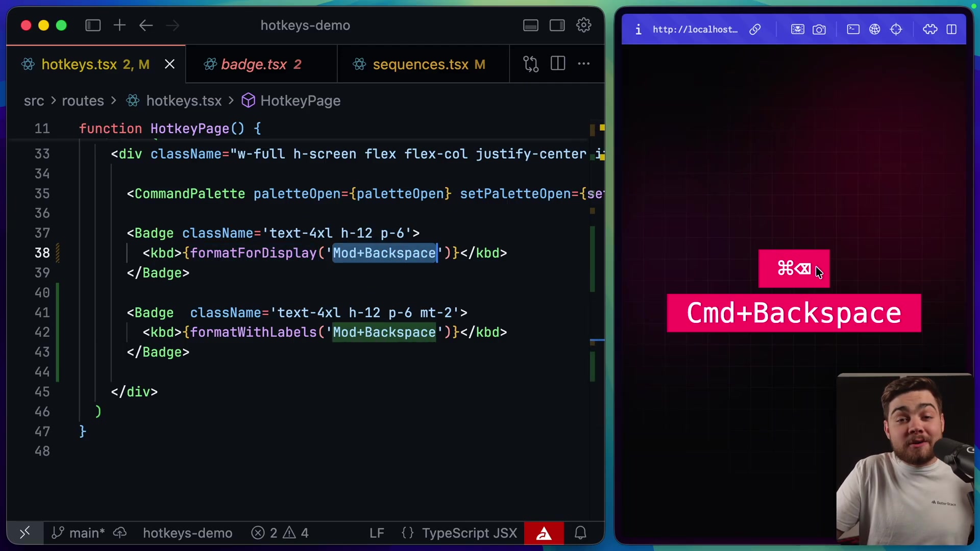
Task: Take a screenshot with the camera icon
Action: click(819, 30)
